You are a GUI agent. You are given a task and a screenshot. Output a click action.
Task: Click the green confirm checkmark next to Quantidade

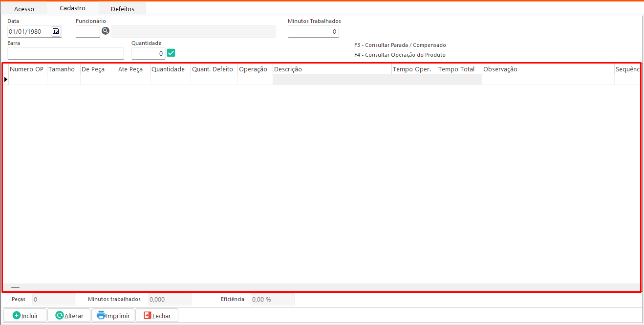pos(171,53)
